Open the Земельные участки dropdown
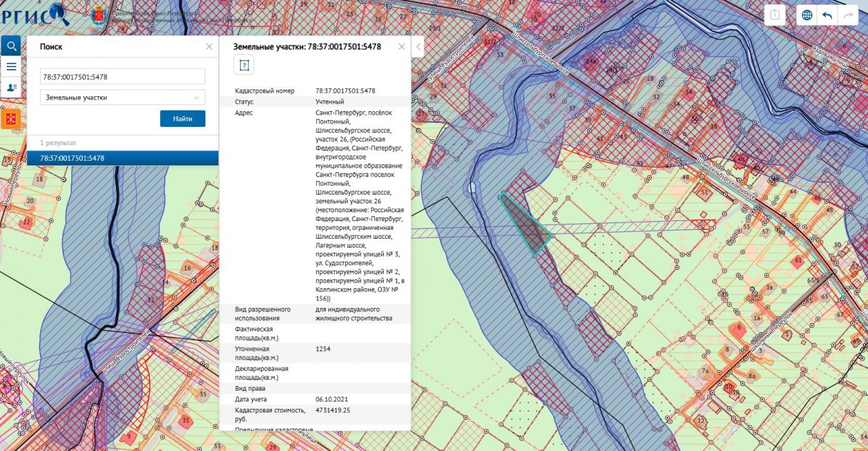This screenshot has width=868, height=451. point(122,98)
